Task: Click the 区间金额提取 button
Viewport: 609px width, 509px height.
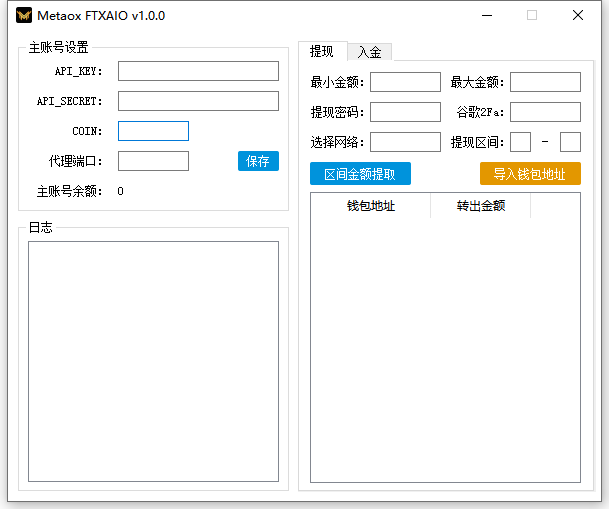Action: coord(360,174)
